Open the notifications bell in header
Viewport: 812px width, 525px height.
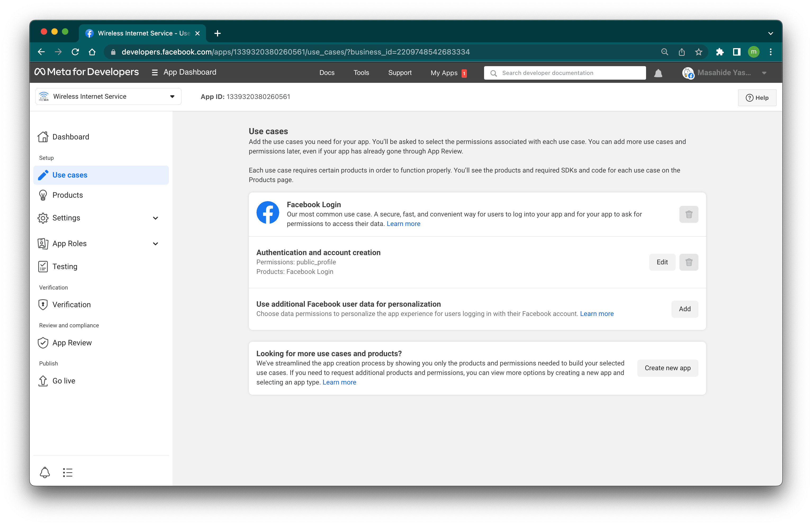tap(658, 73)
